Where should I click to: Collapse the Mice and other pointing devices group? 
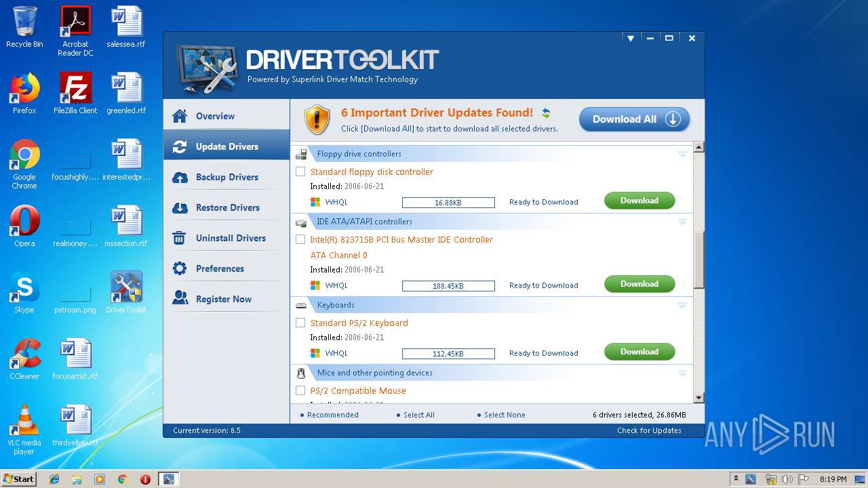coord(682,373)
